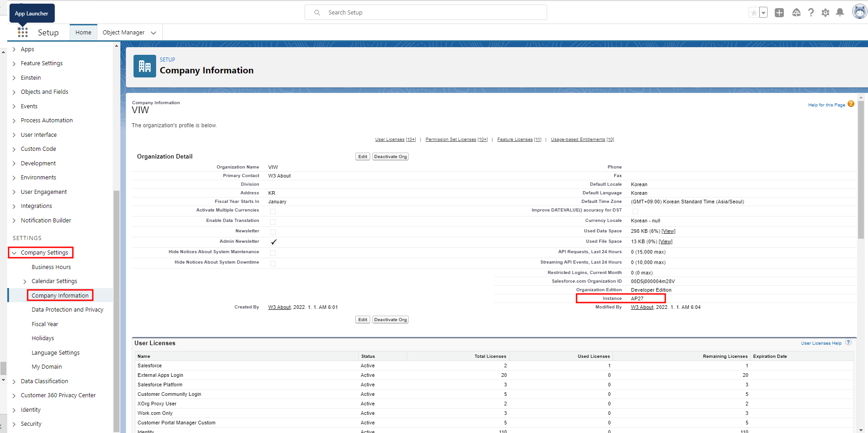Click the sidebar vertical scrollbar thumb

(116, 311)
